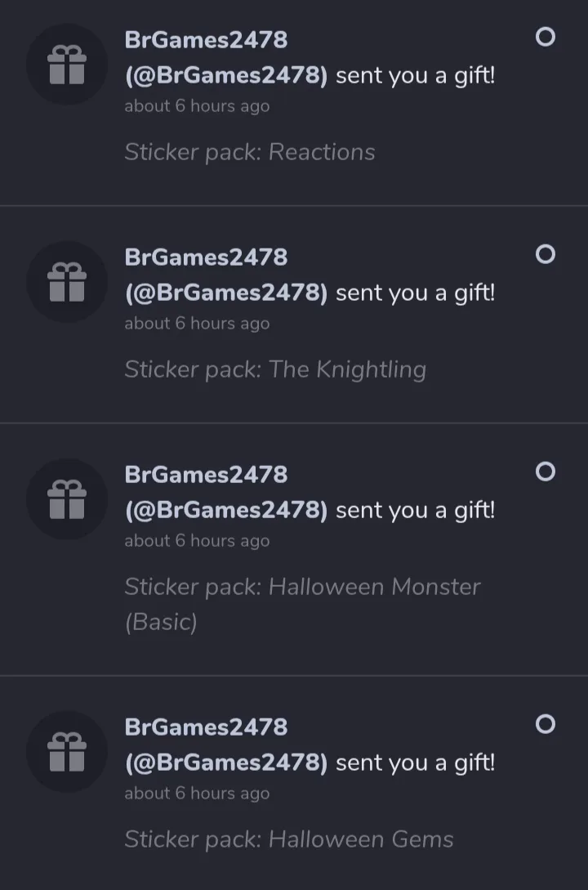Open BrGames2478 profile in Halloween Monster notification

[x=206, y=474]
